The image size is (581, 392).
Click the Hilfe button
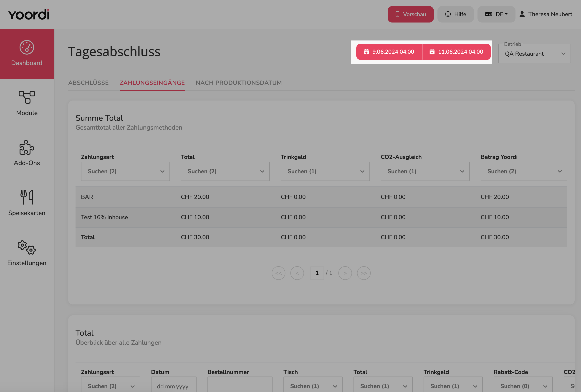455,14
